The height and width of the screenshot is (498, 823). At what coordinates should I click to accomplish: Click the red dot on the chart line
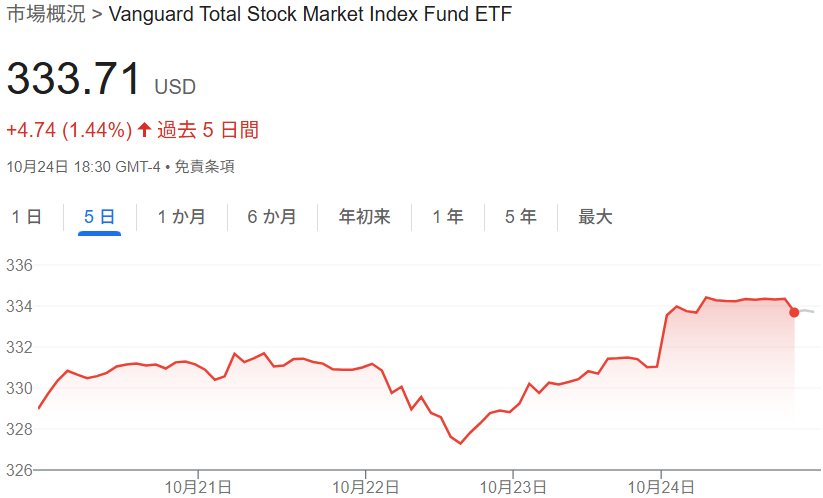(794, 312)
